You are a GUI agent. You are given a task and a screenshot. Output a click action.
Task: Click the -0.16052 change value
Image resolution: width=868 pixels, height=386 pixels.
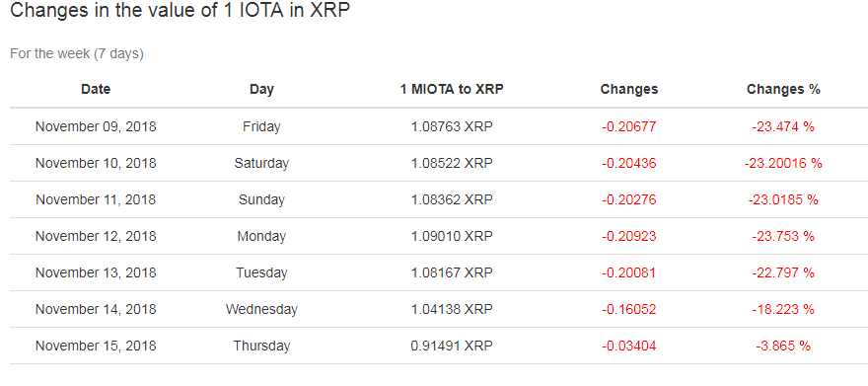point(629,310)
